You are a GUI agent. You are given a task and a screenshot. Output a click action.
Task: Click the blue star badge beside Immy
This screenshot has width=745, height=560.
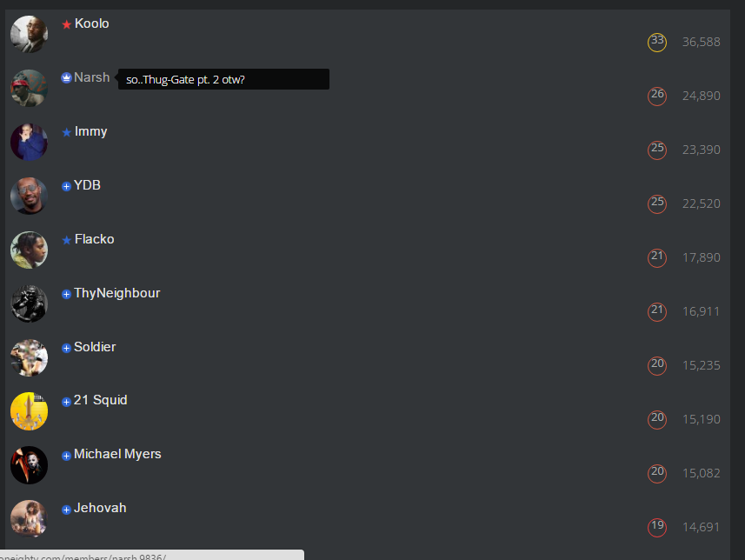click(x=67, y=132)
